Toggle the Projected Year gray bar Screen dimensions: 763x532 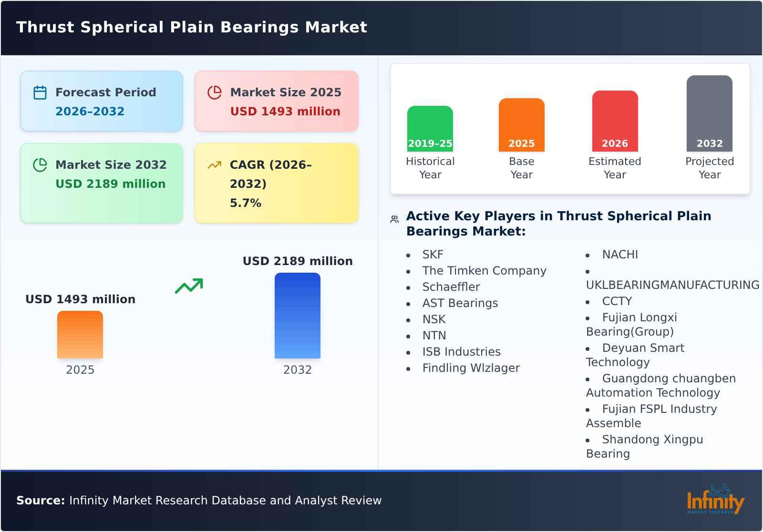709,114
